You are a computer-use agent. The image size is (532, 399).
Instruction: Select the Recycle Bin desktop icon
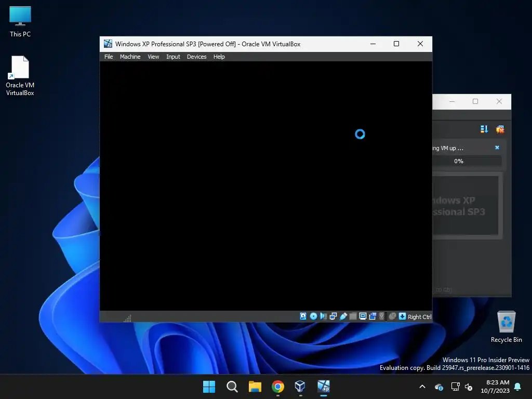click(506, 327)
